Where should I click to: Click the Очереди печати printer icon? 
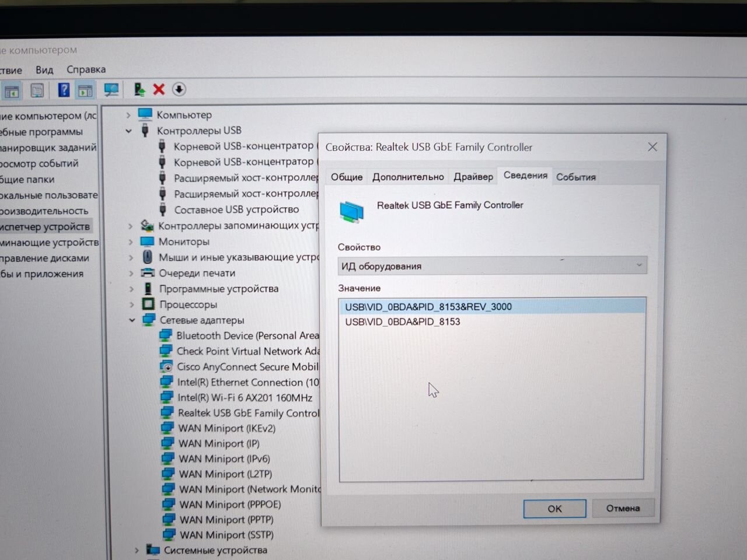click(x=148, y=273)
